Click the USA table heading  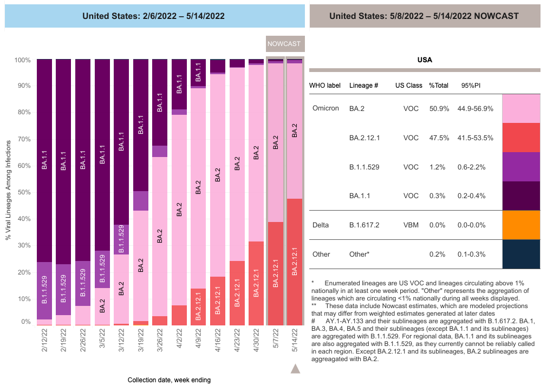(424, 60)
